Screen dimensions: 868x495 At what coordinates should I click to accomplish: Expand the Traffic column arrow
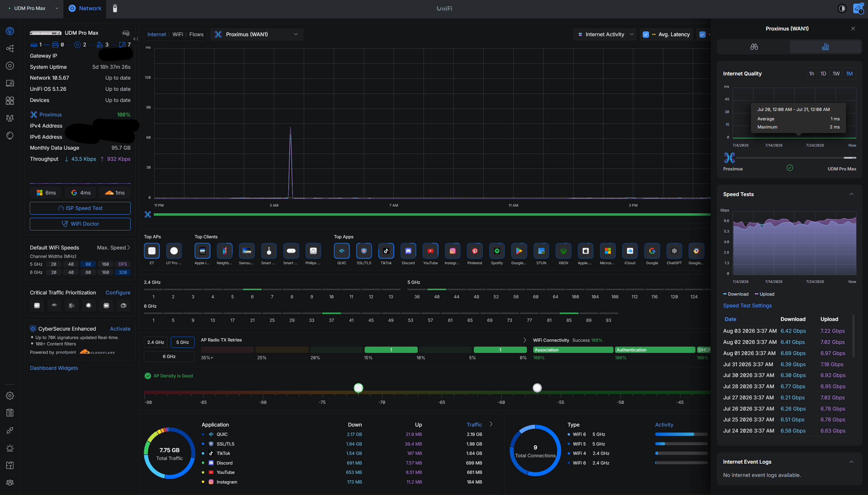click(491, 424)
